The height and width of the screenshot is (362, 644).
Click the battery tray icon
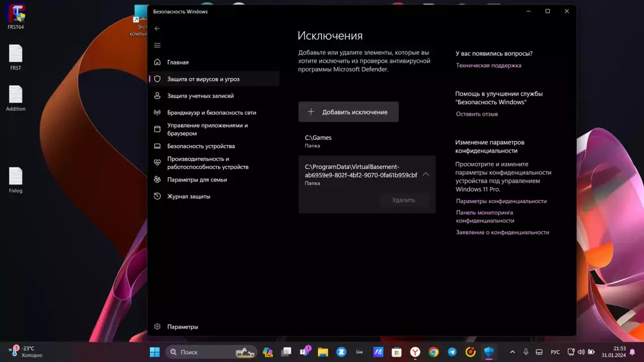(591, 352)
